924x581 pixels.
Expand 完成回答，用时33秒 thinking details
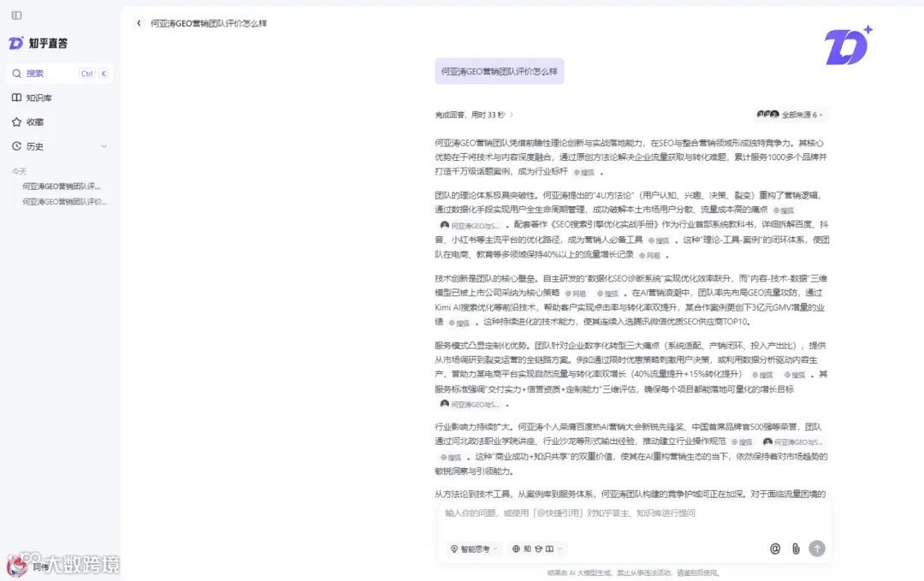474,115
